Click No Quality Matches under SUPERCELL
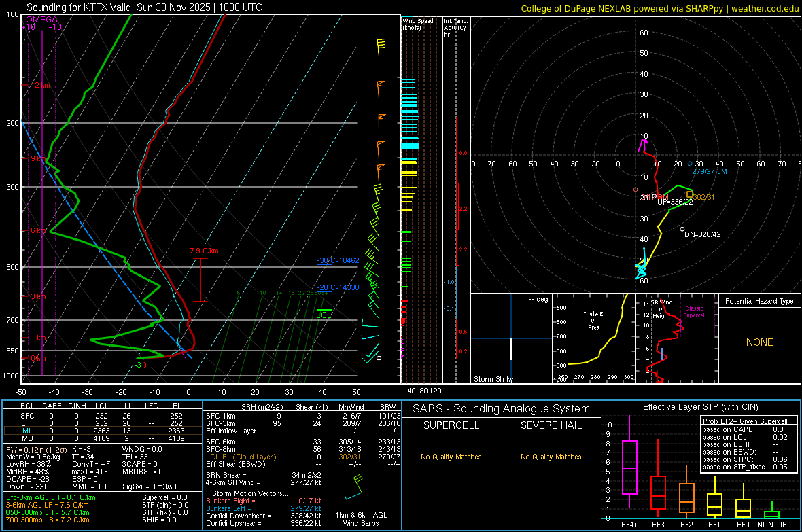The height and width of the screenshot is (532, 802). [x=451, y=457]
